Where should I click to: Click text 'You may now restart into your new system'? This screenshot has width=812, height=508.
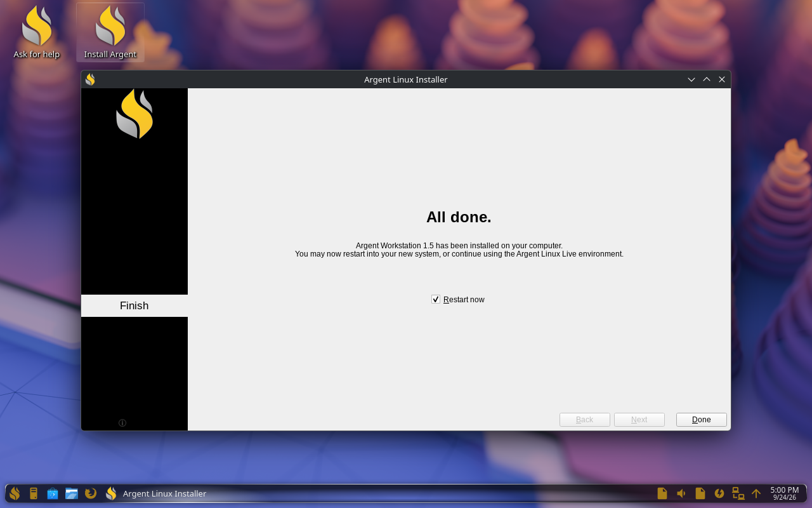[x=368, y=254]
